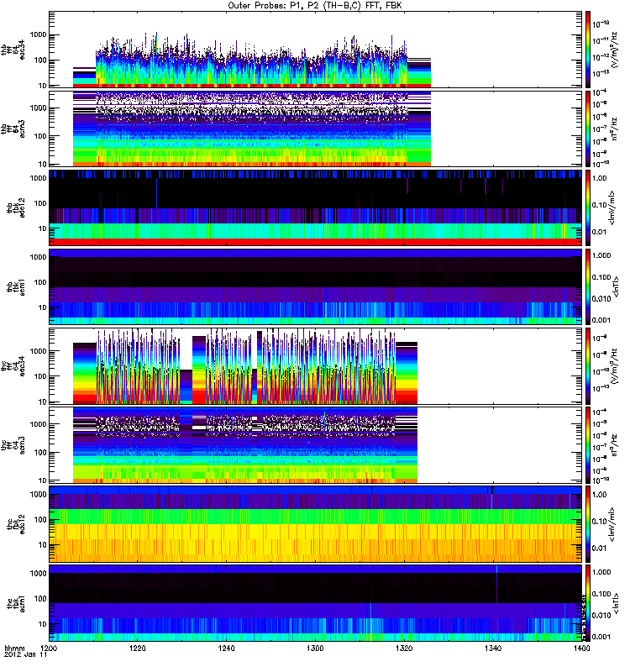Viewport: 630px width, 672px height.
Task: Click the <|mV/m|> unit label of thc edc12
Action: (x=612, y=524)
